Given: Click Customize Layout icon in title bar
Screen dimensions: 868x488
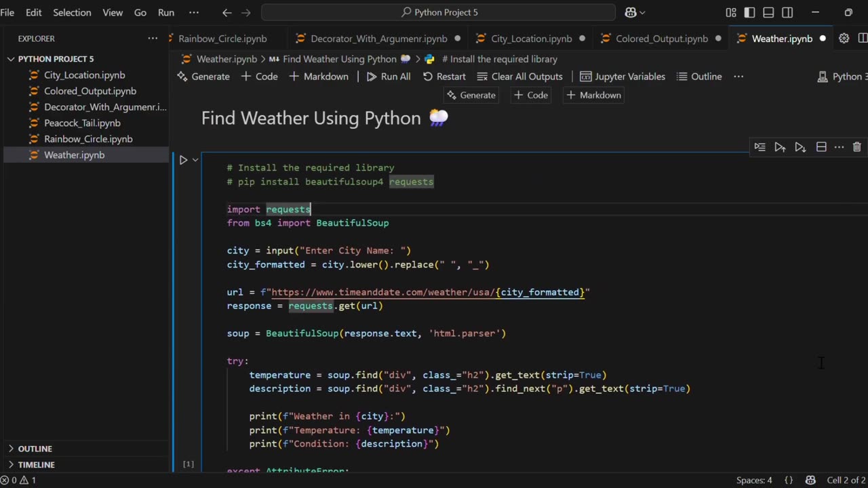Looking at the screenshot, I should click(x=730, y=12).
